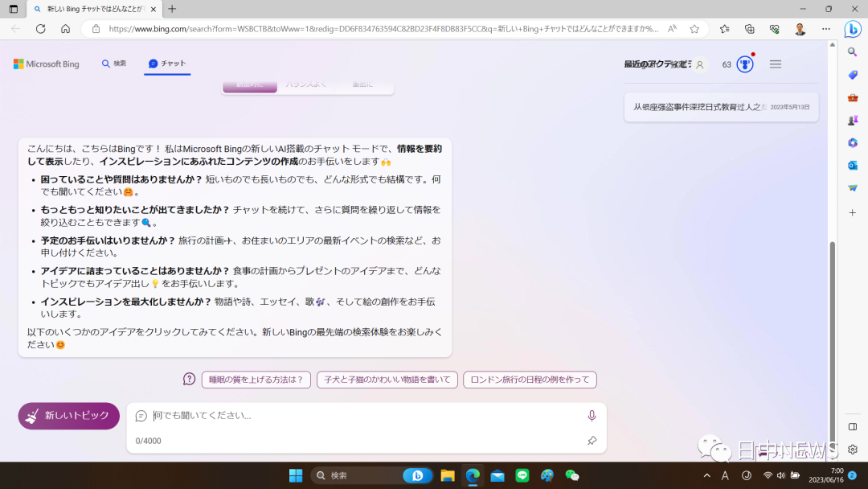Add a sidebar app with plus icon
Screen dimensions: 868x489
[853, 212]
